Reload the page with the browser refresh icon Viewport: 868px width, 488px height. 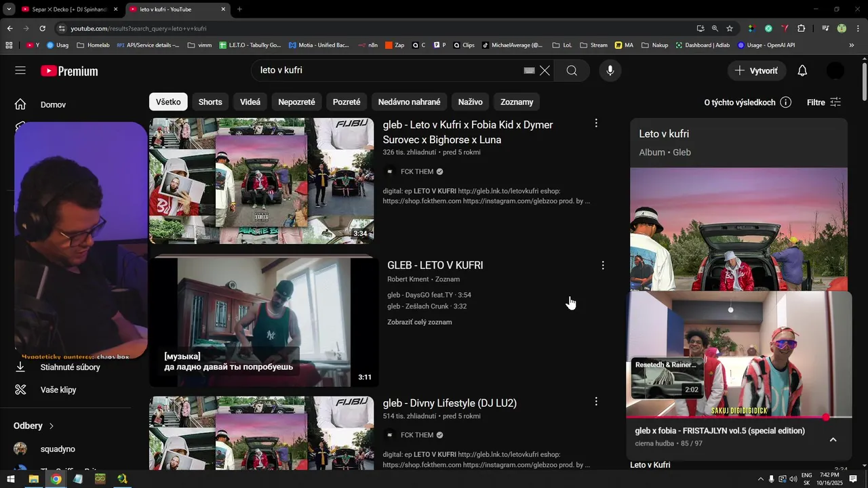coord(42,28)
